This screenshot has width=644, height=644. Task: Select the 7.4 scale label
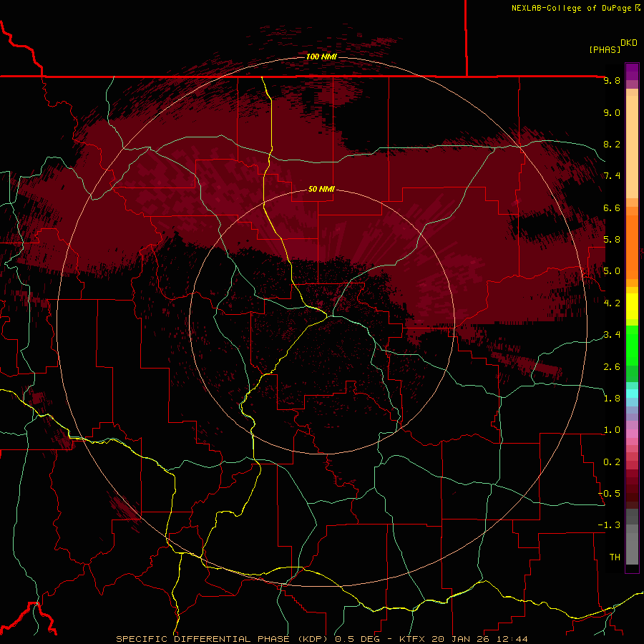612,176
